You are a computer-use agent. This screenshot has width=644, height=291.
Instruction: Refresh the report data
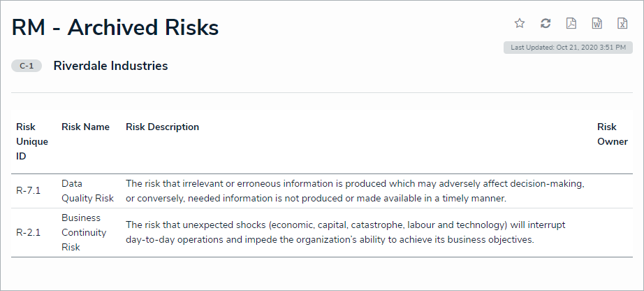pyautogui.click(x=546, y=23)
